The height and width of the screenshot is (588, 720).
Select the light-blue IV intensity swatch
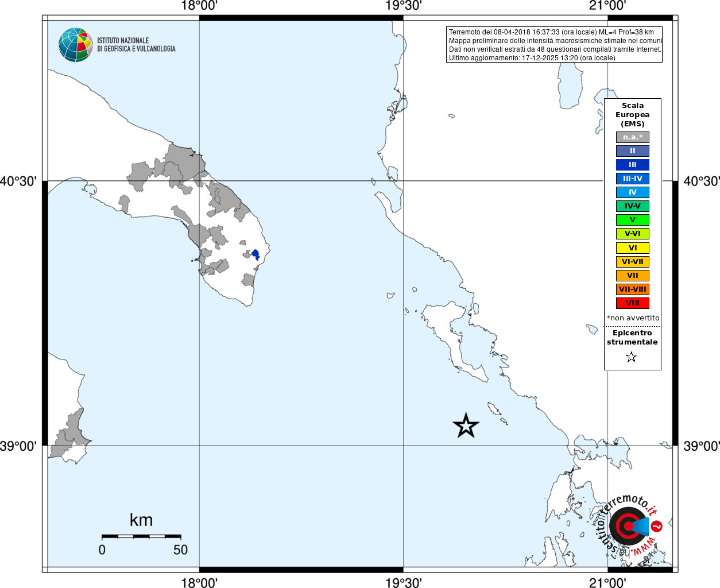click(633, 192)
